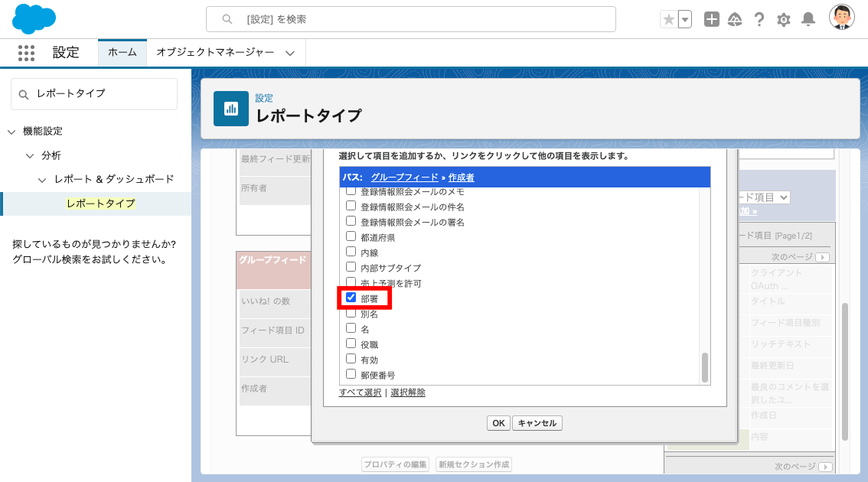Collapse the 機能設定 tree section
The image size is (868, 482).
pos(11,132)
